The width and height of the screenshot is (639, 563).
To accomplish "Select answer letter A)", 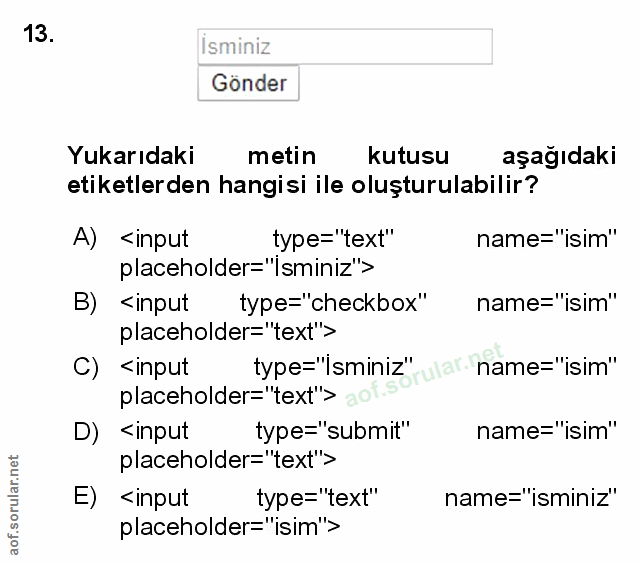I will pos(85,237).
